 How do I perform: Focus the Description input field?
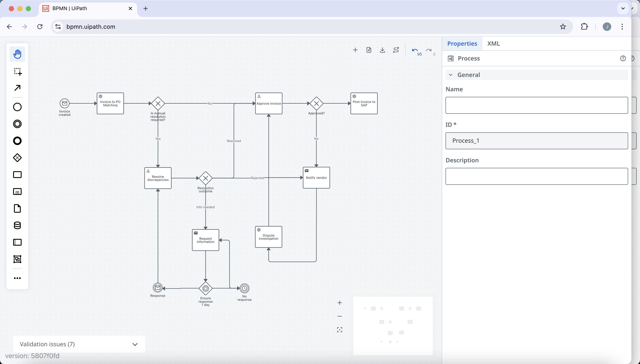537,176
